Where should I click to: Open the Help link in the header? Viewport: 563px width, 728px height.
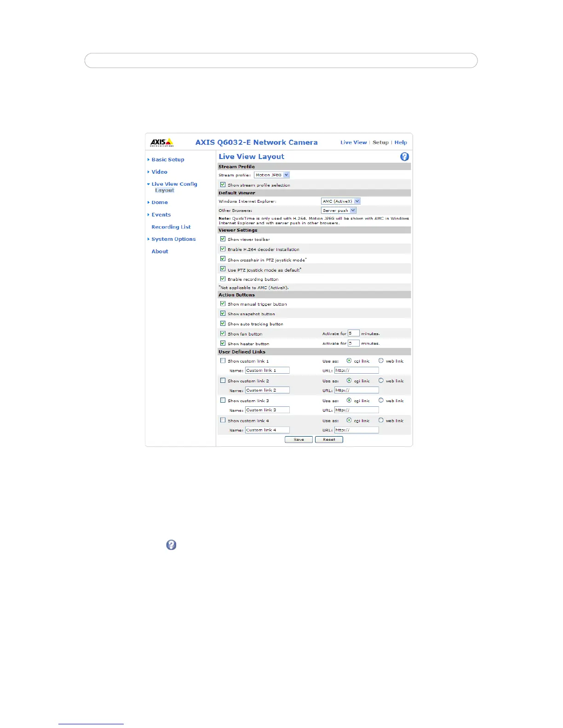click(x=401, y=142)
